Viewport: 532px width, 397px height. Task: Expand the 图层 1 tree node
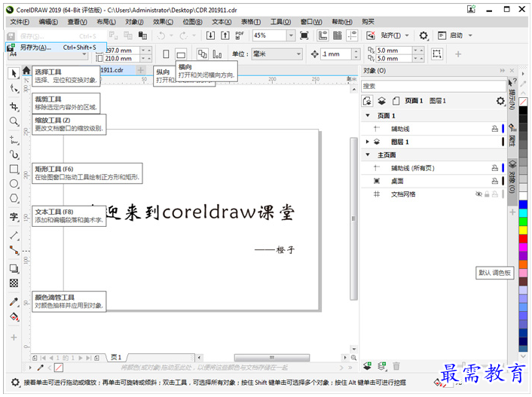(368, 142)
